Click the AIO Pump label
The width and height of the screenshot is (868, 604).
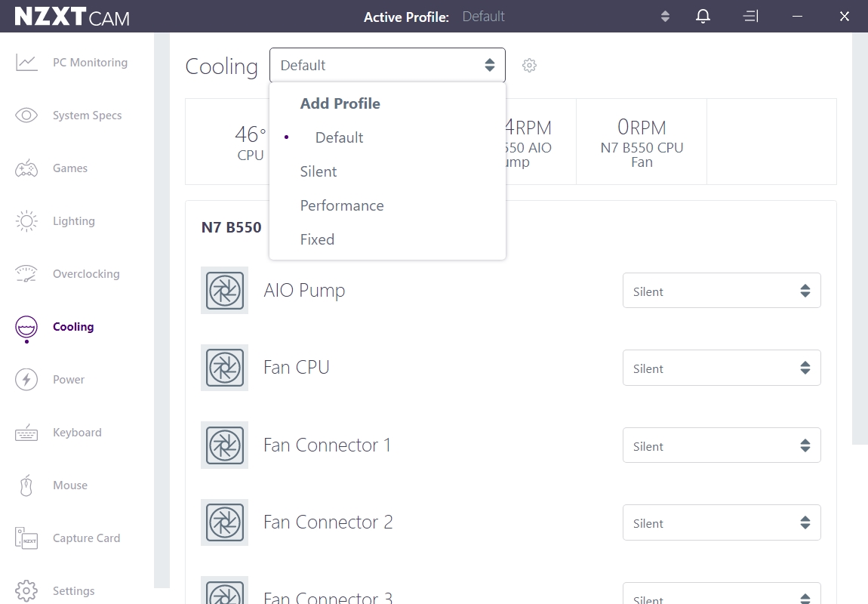[304, 290]
